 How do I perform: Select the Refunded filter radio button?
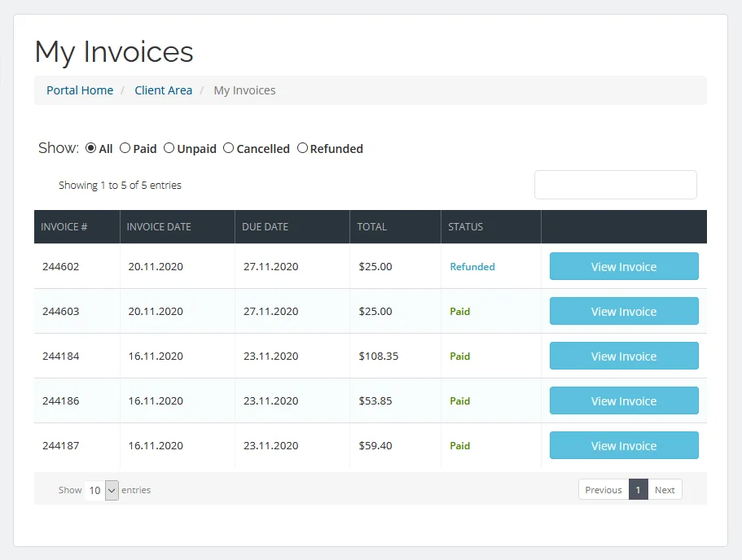tap(302, 148)
